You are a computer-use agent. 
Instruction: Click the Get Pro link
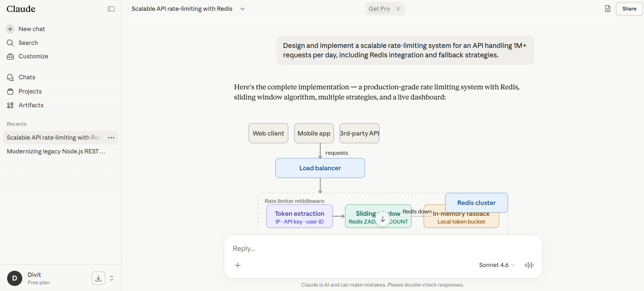(x=379, y=9)
